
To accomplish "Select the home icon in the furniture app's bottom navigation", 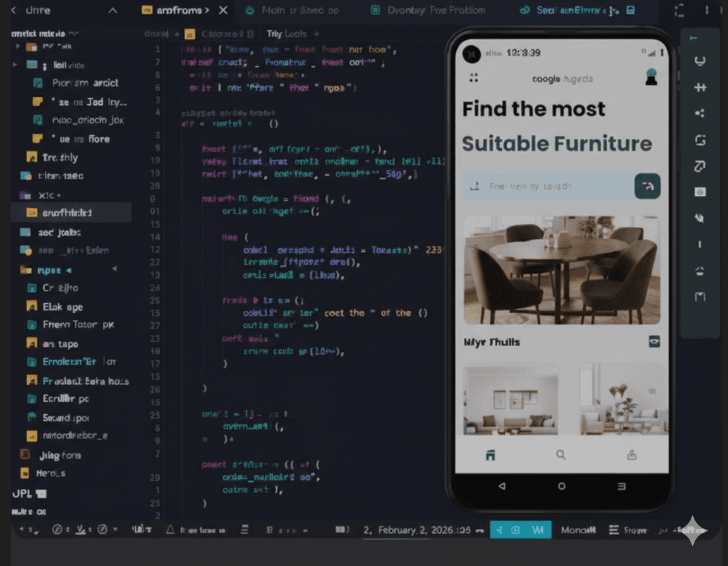I will coord(490,454).
